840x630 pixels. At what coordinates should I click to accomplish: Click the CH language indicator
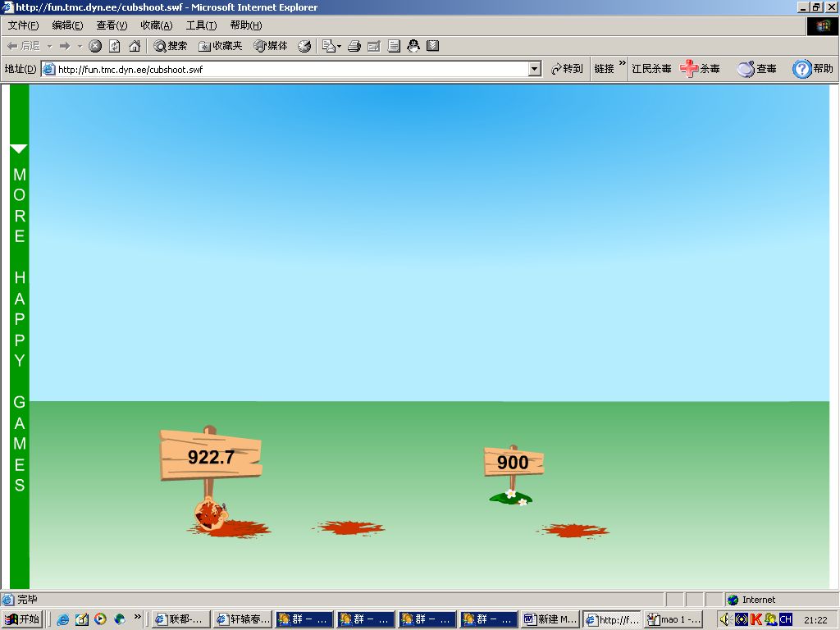point(785,619)
